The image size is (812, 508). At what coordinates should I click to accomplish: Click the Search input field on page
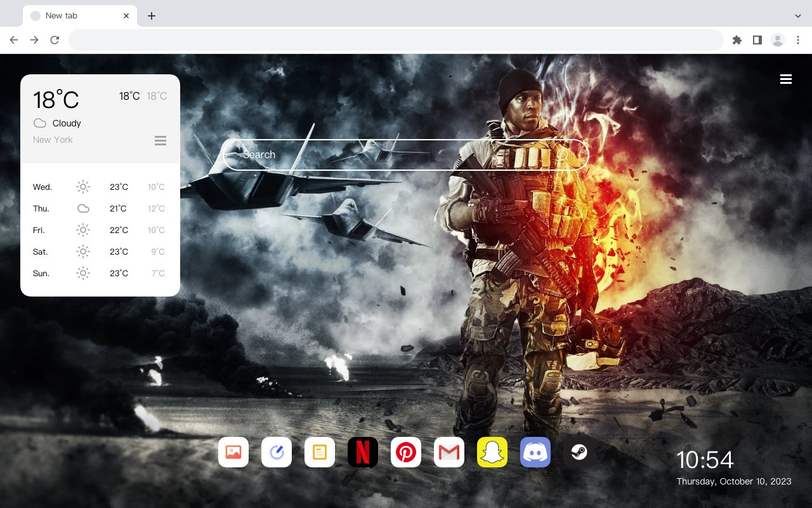pos(405,154)
